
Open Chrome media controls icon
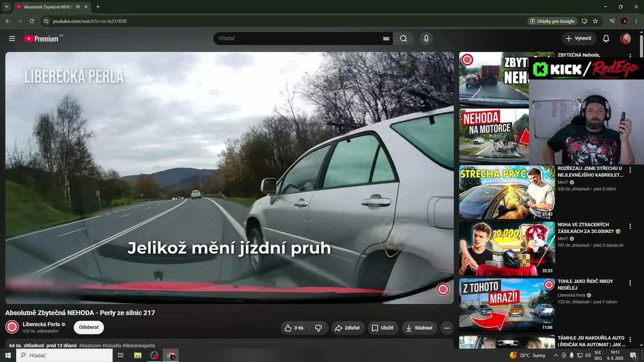pyautogui.click(x=612, y=21)
